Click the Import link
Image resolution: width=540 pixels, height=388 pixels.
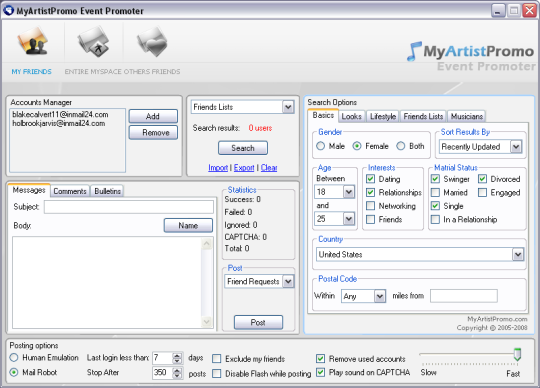pyautogui.click(x=218, y=168)
